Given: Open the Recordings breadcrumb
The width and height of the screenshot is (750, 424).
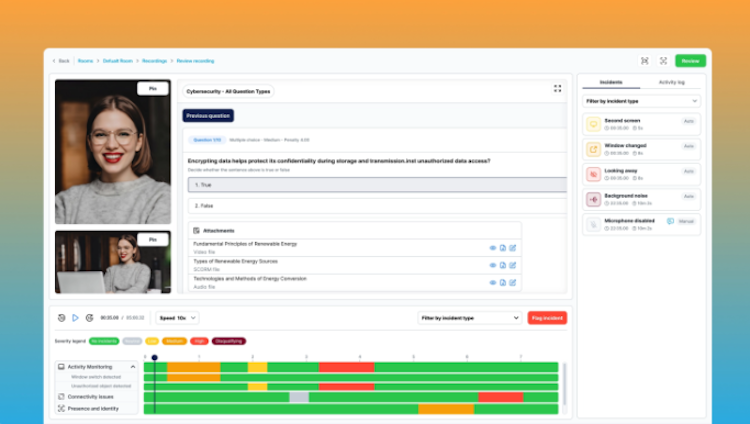Looking at the screenshot, I should [x=154, y=61].
